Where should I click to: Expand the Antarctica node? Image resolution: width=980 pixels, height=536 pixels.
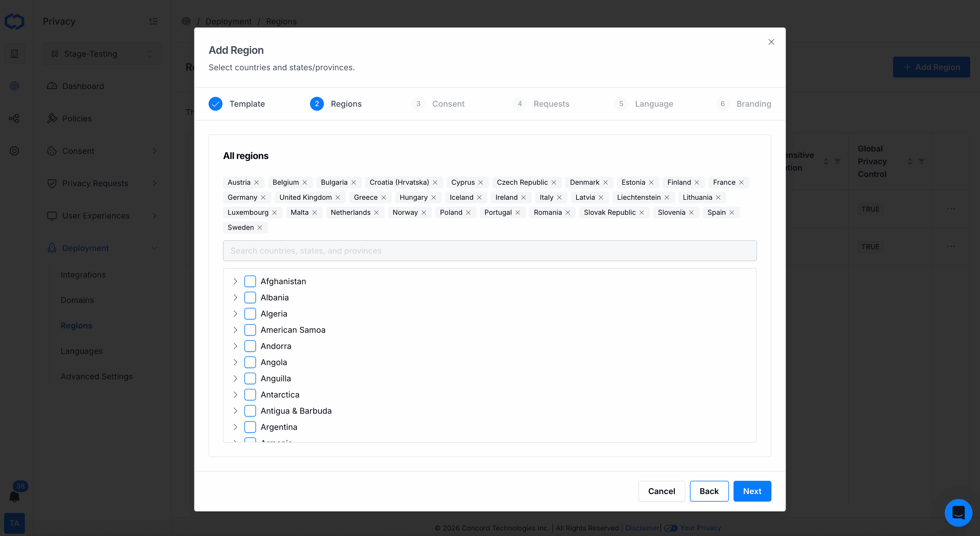(235, 395)
